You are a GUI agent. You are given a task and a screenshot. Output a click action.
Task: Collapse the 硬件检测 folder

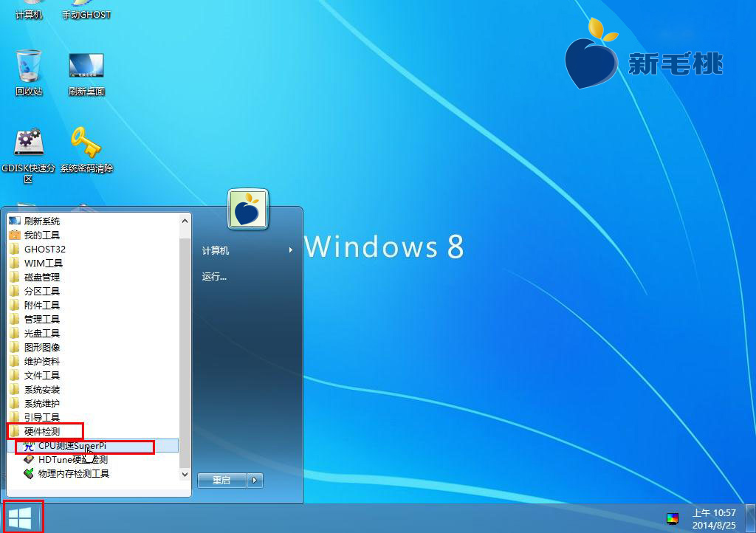(92, 431)
